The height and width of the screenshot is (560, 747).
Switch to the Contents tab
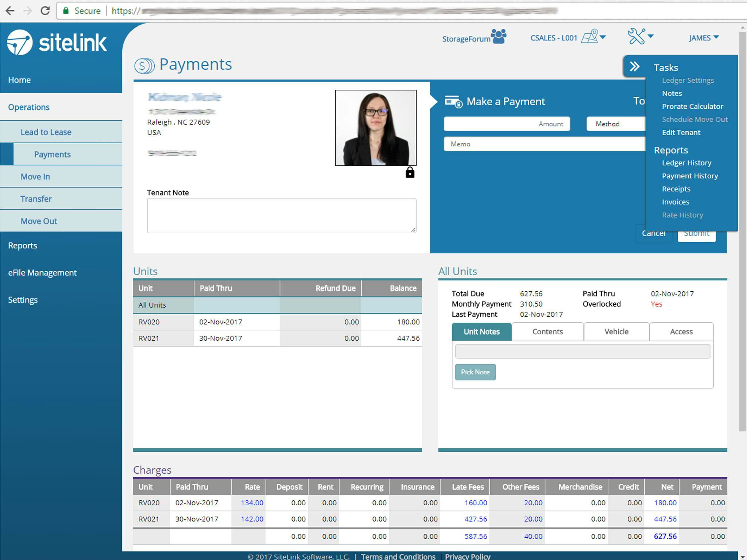tap(547, 331)
